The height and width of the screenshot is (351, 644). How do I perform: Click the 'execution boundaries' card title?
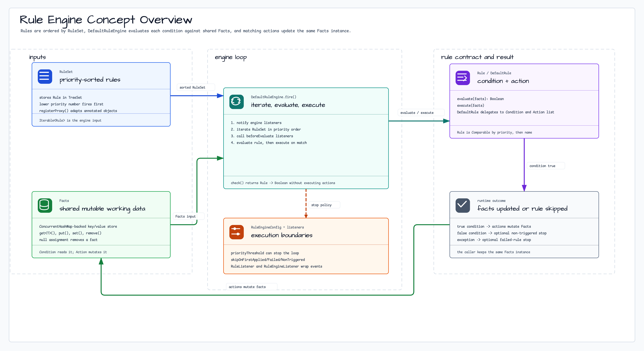[282, 235]
